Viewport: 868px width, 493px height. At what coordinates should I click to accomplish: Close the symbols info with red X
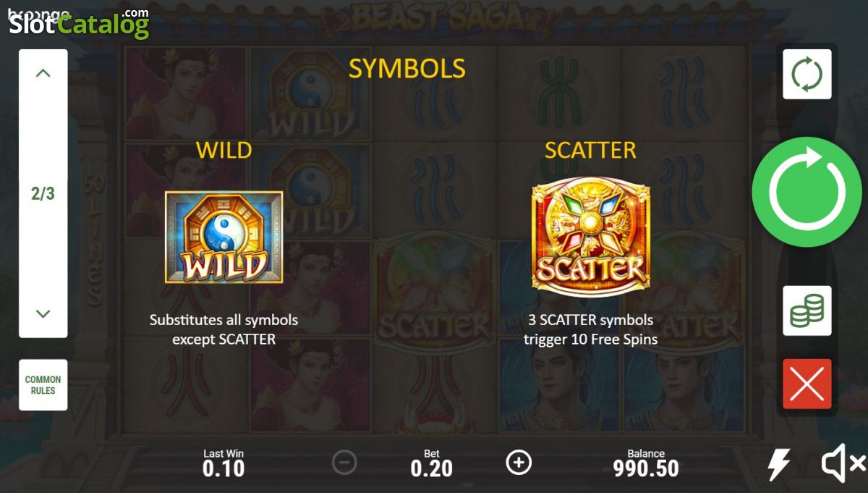tap(807, 384)
